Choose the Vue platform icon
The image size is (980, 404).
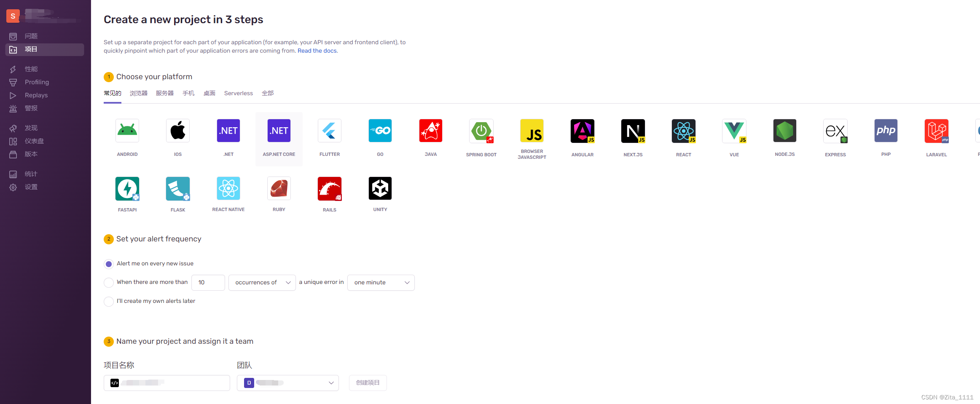734,131
